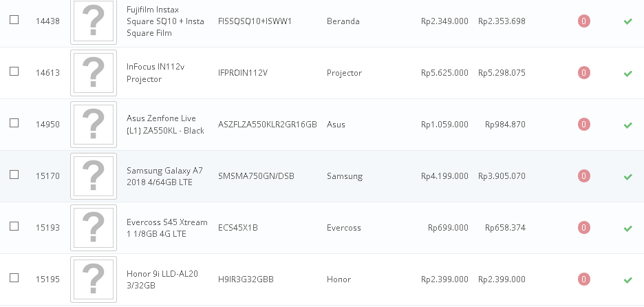The width and height of the screenshot is (644, 307).
Task: Open Evercoss S45 Xtream product name
Action: [x=167, y=228]
